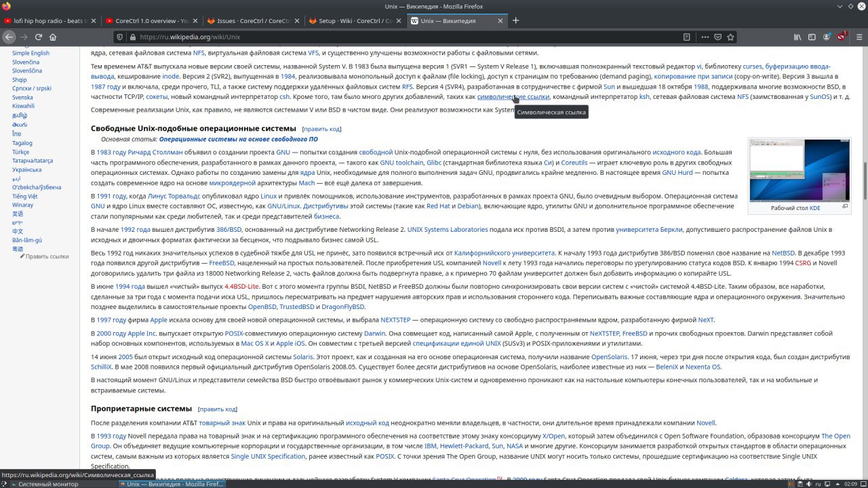This screenshot has height=488, width=868.
Task: Open the Линус Торвальдс link
Action: (174, 196)
